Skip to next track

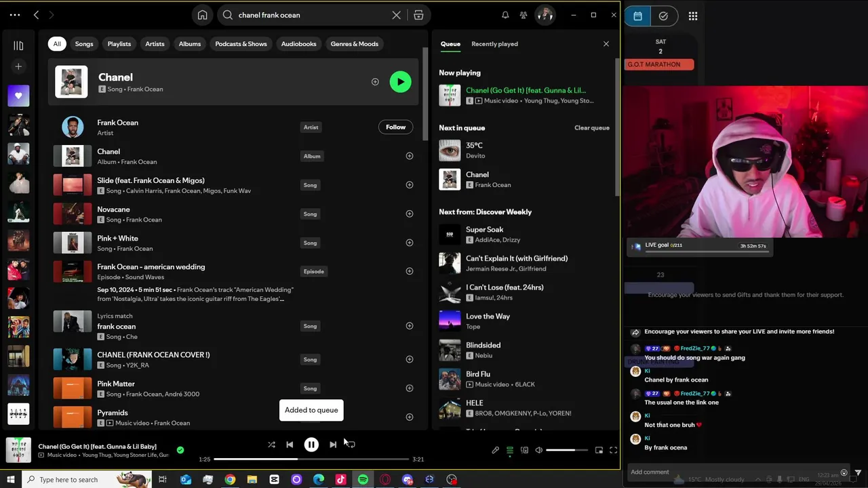coord(333,445)
